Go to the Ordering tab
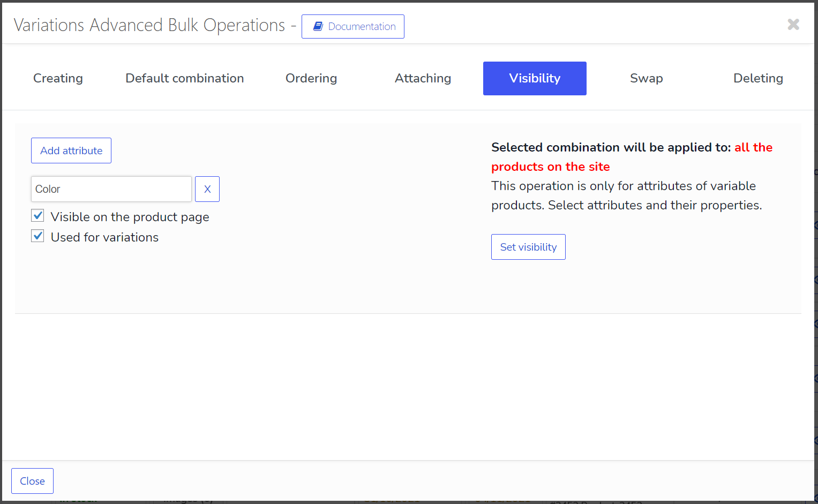Screen dimensions: 818x504 [x=311, y=78]
